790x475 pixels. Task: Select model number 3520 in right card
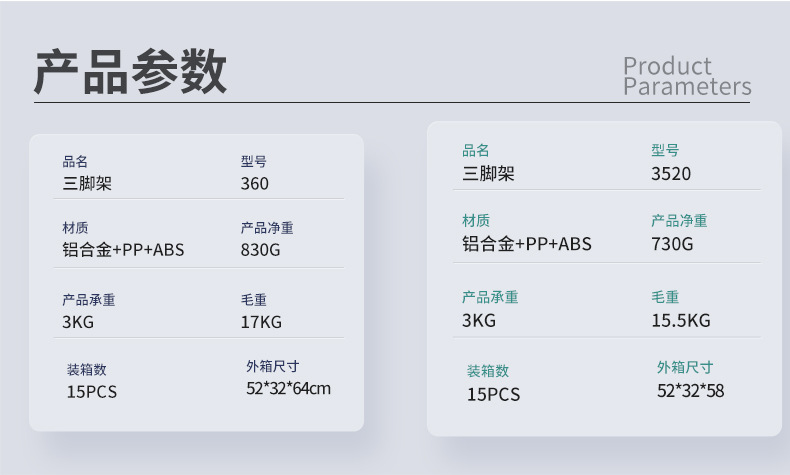click(671, 174)
